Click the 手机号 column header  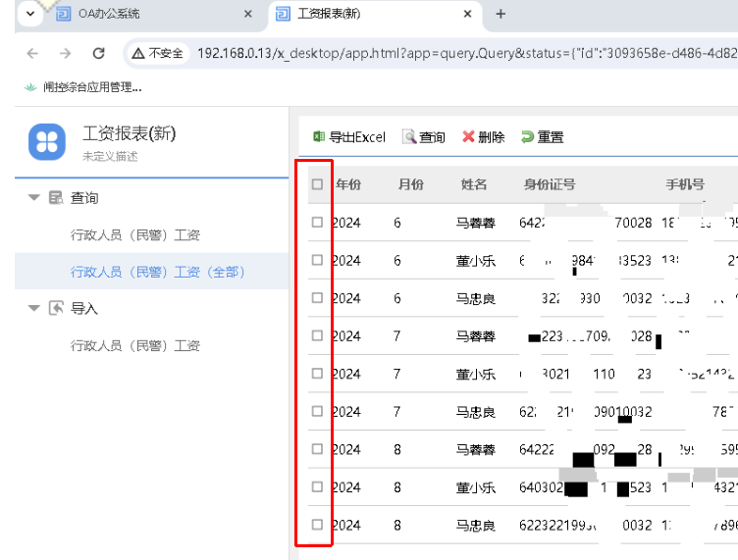(685, 184)
